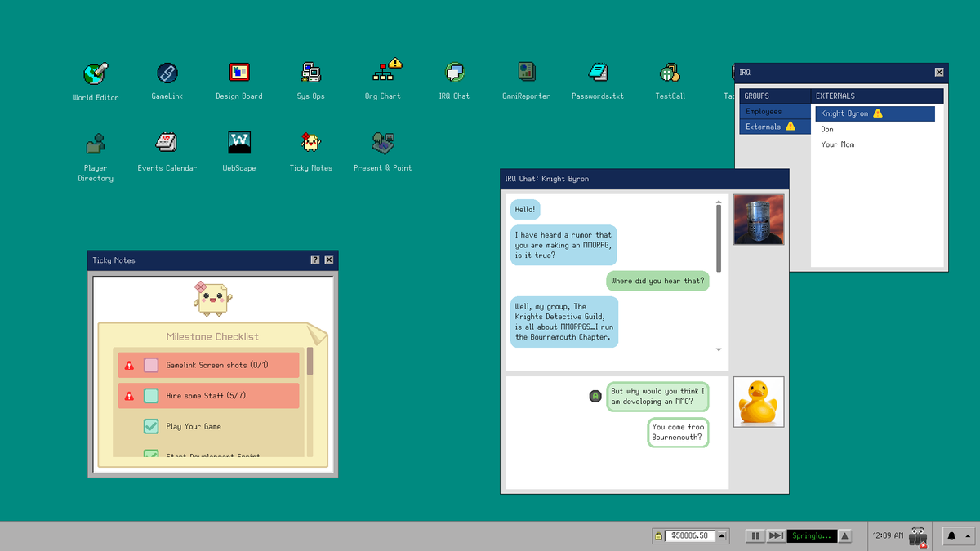Tick the Gamelink Screen shots checkbox
Screen dimensions: 980x551
tap(151, 365)
